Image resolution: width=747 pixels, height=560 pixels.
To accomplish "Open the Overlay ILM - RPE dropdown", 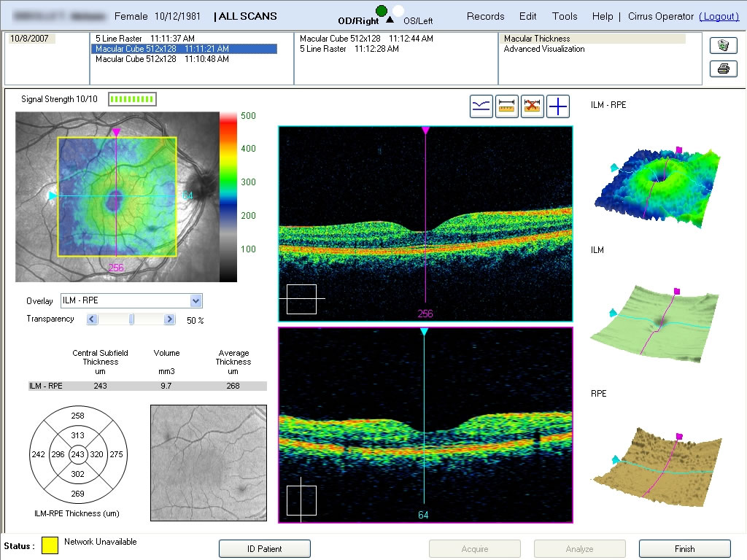I will click(x=196, y=301).
